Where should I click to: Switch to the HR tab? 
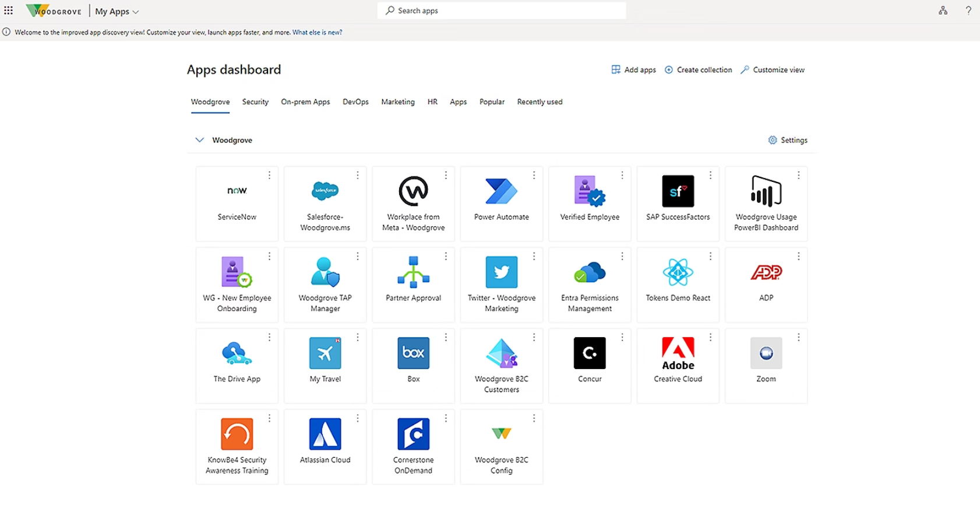pos(432,101)
